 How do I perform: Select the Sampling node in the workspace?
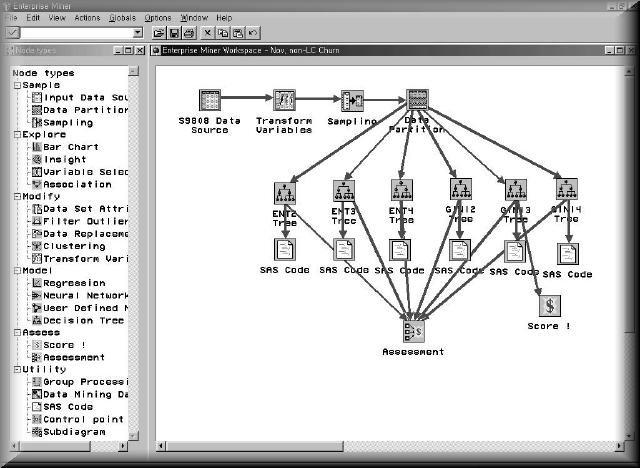pyautogui.click(x=352, y=101)
